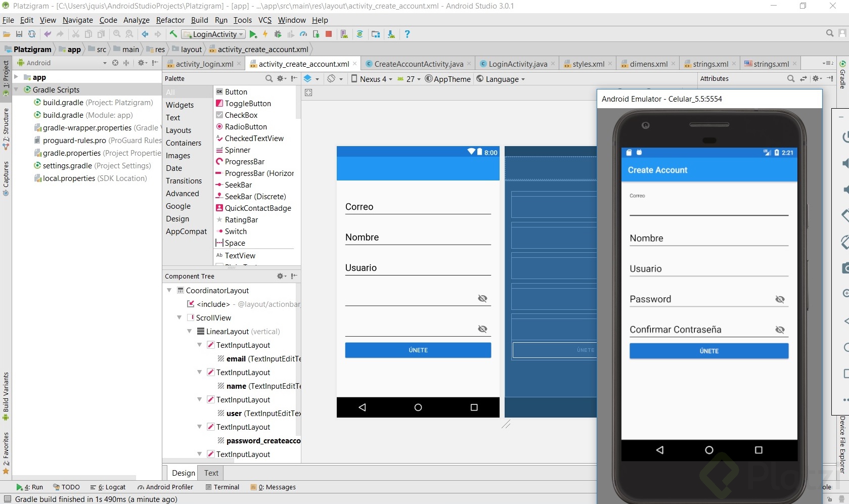The image size is (849, 504).
Task: Switch to the Text view at bottom of editor
Action: click(211, 473)
